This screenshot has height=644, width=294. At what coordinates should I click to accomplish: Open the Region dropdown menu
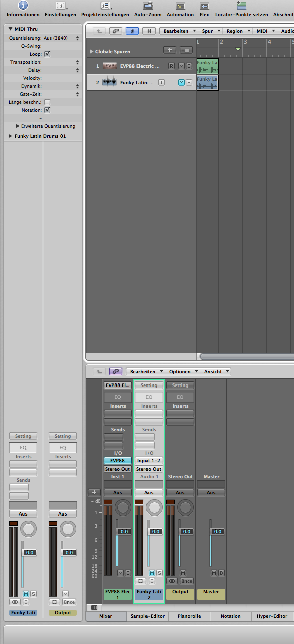pyautogui.click(x=237, y=31)
